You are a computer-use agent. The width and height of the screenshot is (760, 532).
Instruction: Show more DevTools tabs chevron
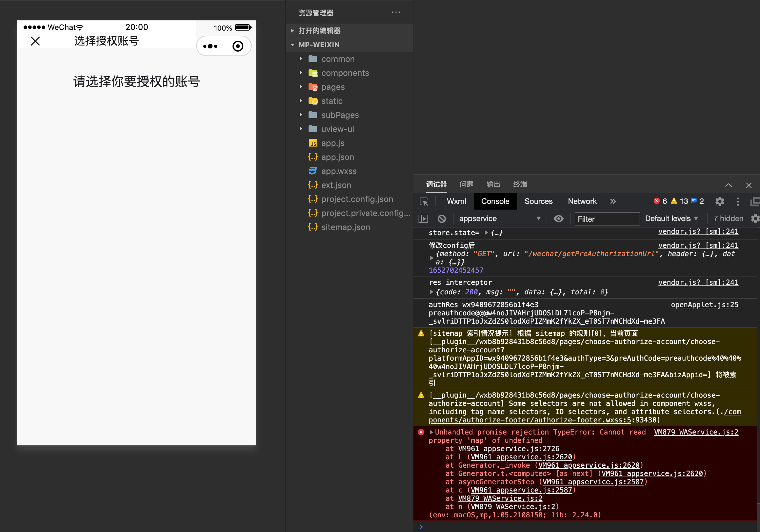(x=613, y=201)
